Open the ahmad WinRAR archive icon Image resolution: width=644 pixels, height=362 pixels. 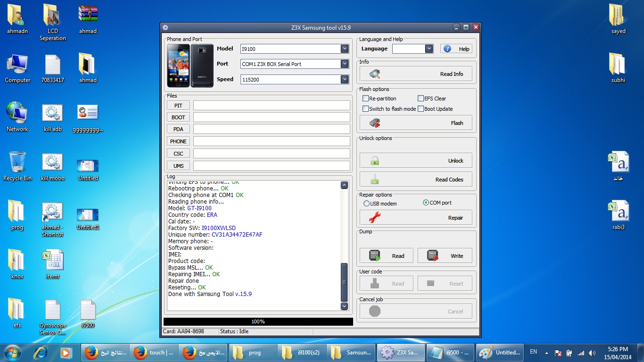coord(88,19)
